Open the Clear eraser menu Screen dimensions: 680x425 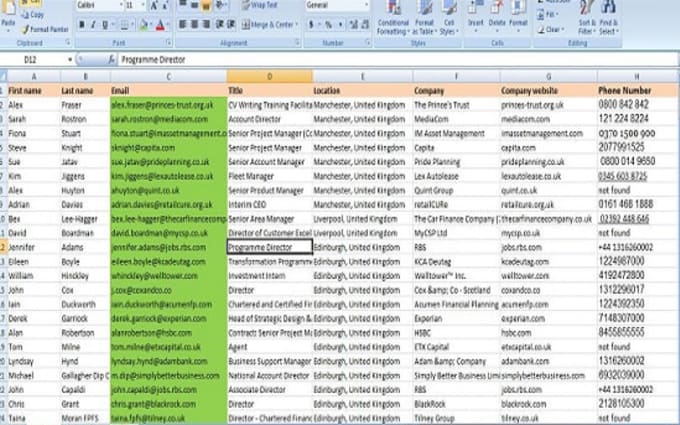pos(551,29)
